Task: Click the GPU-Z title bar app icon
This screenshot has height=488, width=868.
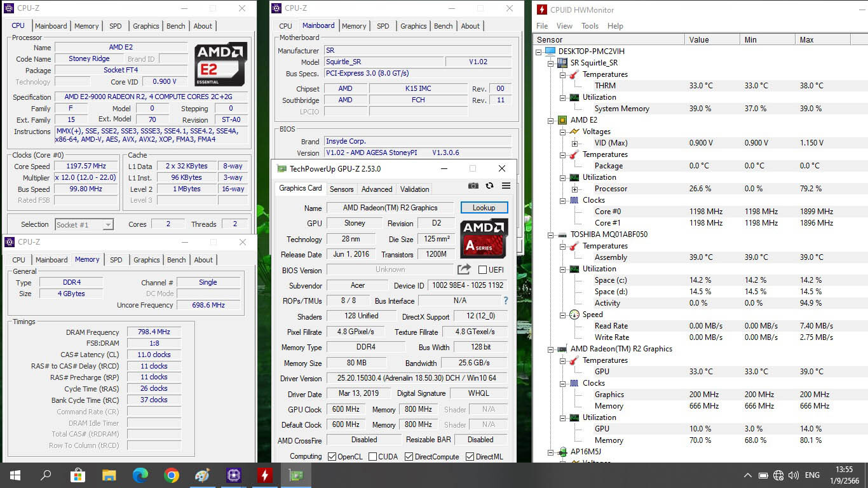Action: point(281,168)
